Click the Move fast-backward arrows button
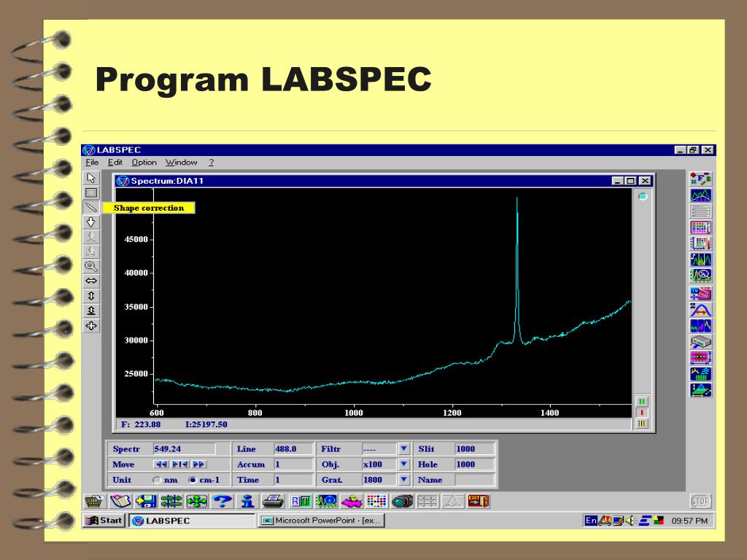This screenshot has height=560, width=747. (x=161, y=464)
